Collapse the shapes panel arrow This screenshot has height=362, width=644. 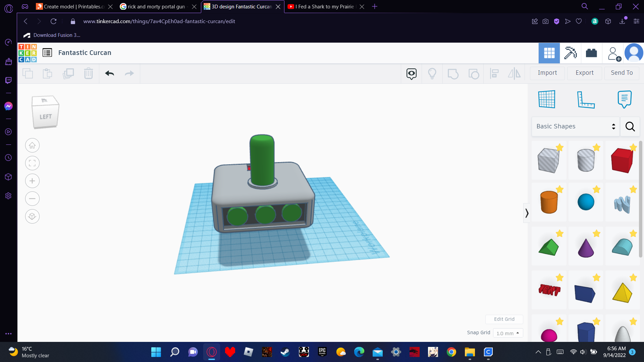527,213
